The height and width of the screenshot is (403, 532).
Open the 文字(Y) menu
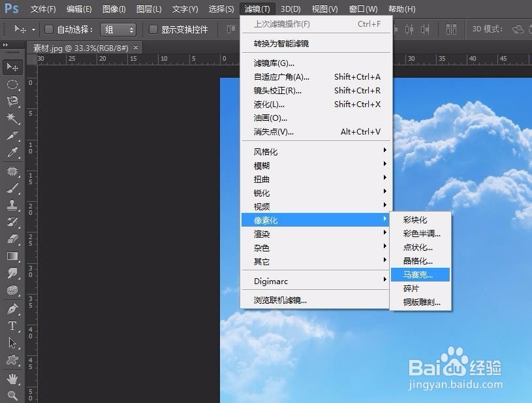tap(185, 9)
